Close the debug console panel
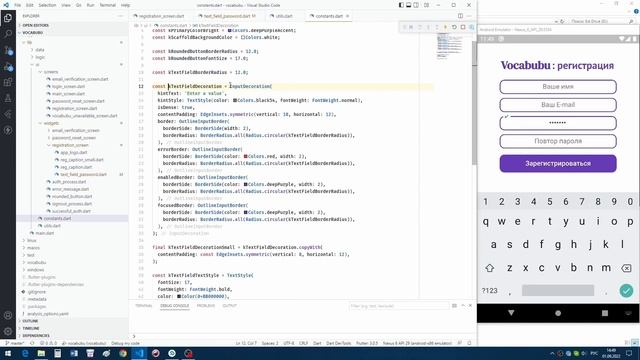Image resolution: width=640 pixels, height=360 pixels. (x=470, y=305)
